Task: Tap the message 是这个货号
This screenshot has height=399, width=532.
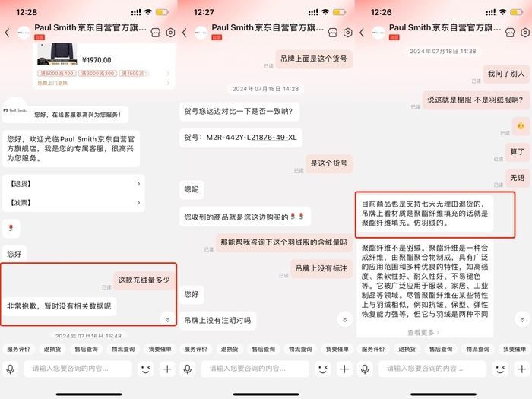Action: 329,163
